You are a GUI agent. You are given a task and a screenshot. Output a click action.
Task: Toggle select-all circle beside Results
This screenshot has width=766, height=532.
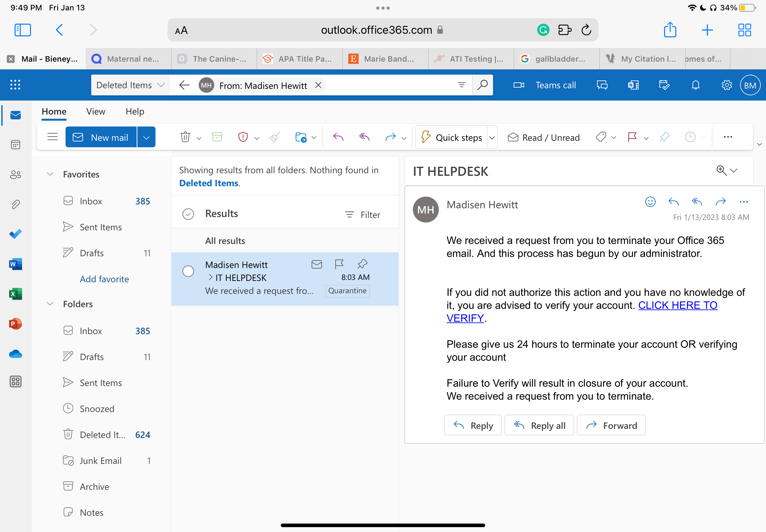point(188,214)
